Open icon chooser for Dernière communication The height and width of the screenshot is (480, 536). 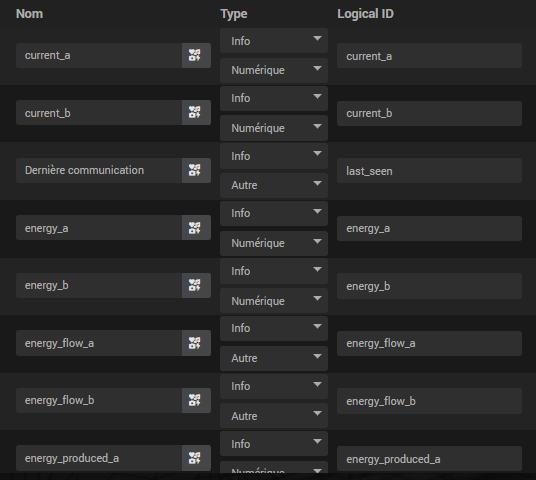point(196,170)
